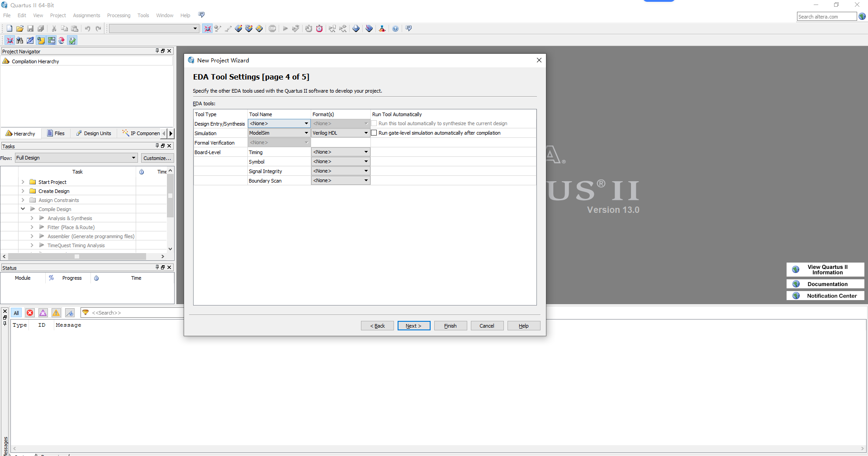868x456 pixels.
Task: Open the Flow 'Full Design' dropdown
Action: click(76, 158)
